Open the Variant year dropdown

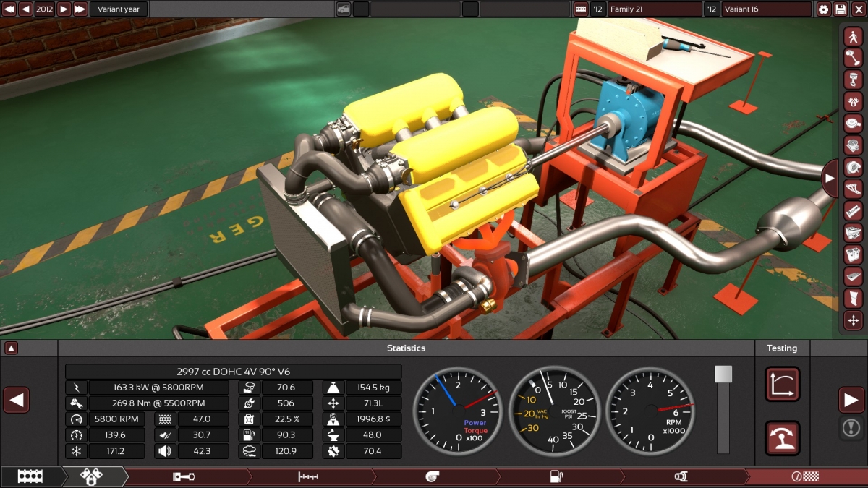pos(119,9)
